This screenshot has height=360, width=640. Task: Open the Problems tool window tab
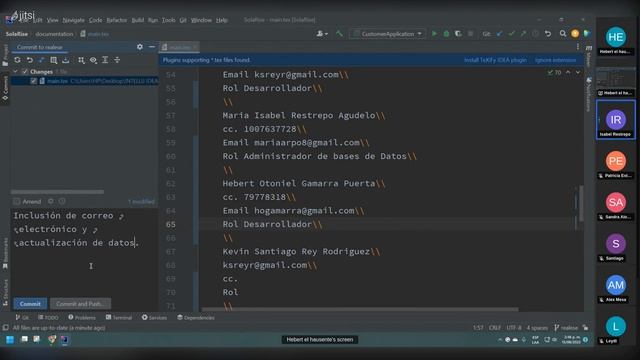tap(82, 318)
